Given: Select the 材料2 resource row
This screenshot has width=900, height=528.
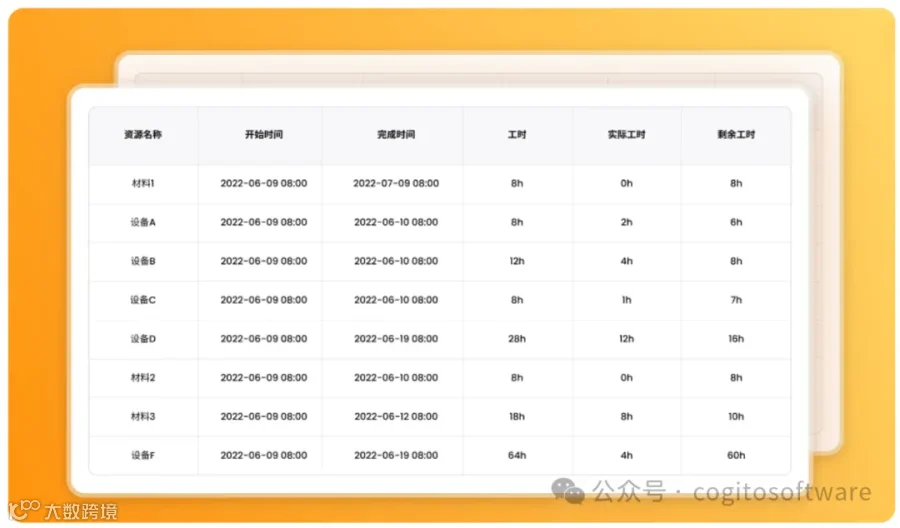Looking at the screenshot, I should tap(440, 378).
